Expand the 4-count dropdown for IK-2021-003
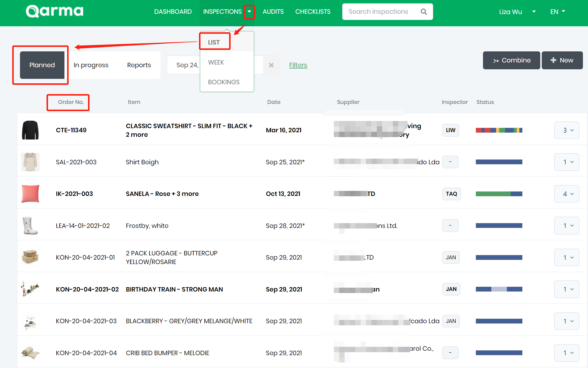The width and height of the screenshot is (588, 368). tap(567, 194)
